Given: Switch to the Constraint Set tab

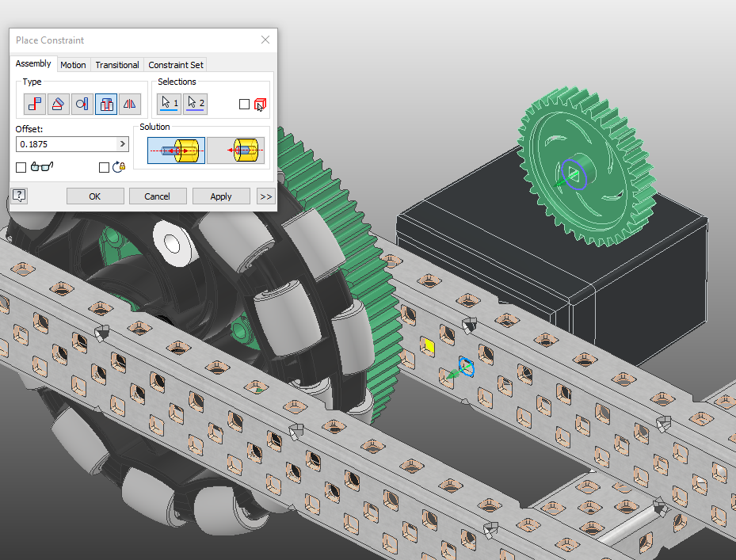Looking at the screenshot, I should click(x=176, y=65).
